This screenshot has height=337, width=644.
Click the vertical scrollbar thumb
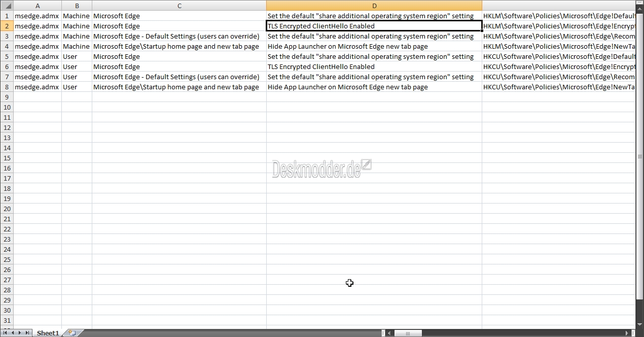pos(639,157)
